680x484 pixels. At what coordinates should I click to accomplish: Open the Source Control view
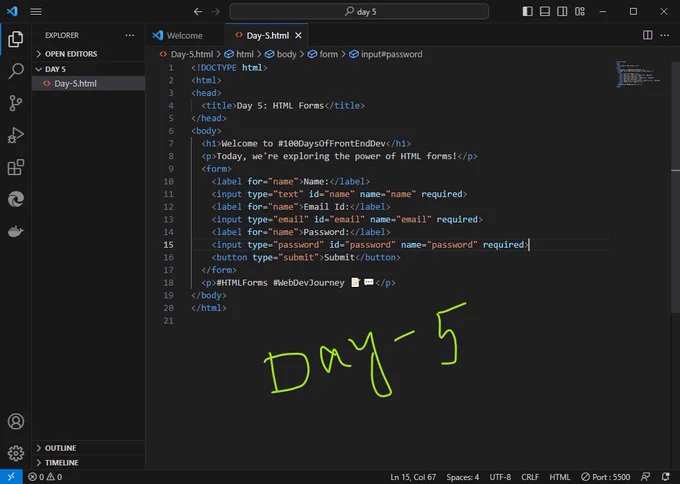click(16, 103)
